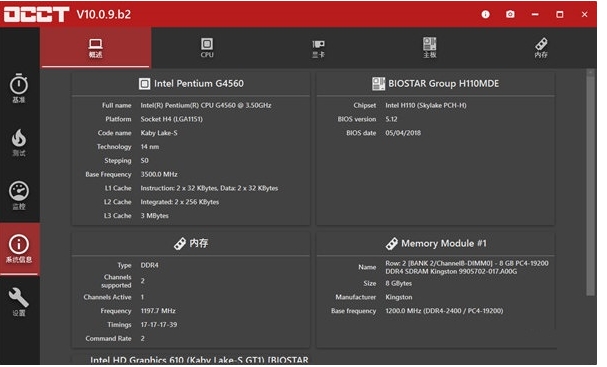Click the BIOSTAR Group H110MDE heading
This screenshot has width=607, height=367.
pyautogui.click(x=444, y=84)
